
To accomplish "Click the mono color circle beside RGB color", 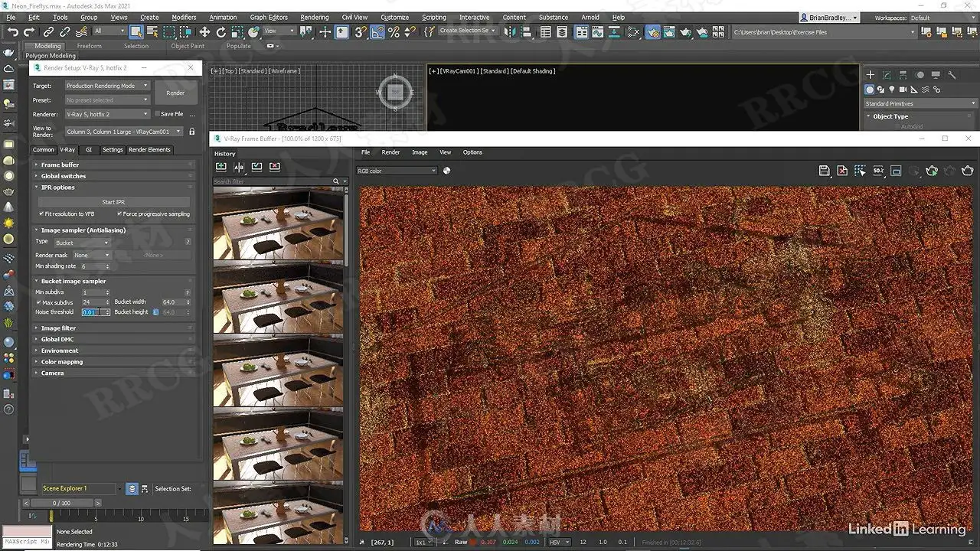I will 446,171.
